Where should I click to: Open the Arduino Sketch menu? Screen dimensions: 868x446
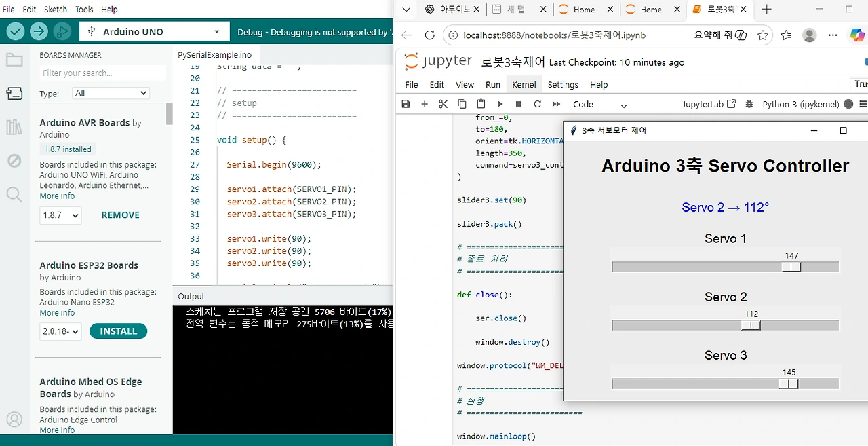click(56, 10)
